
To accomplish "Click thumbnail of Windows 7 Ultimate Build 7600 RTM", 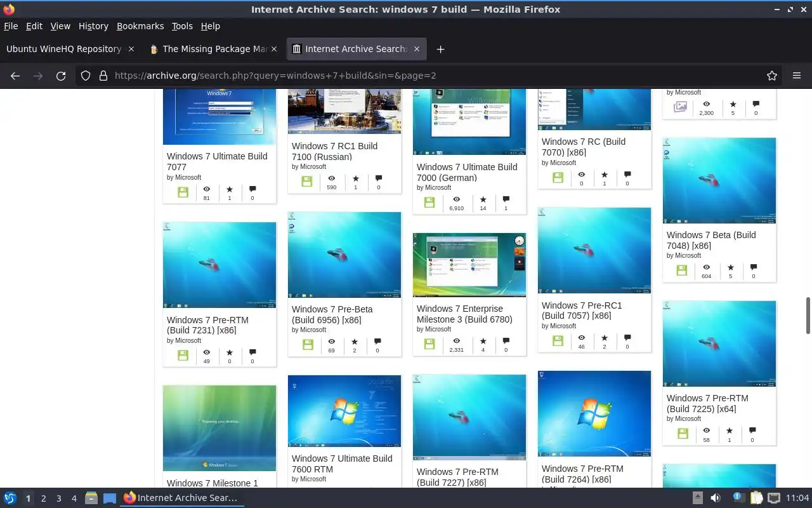I will click(x=344, y=411).
